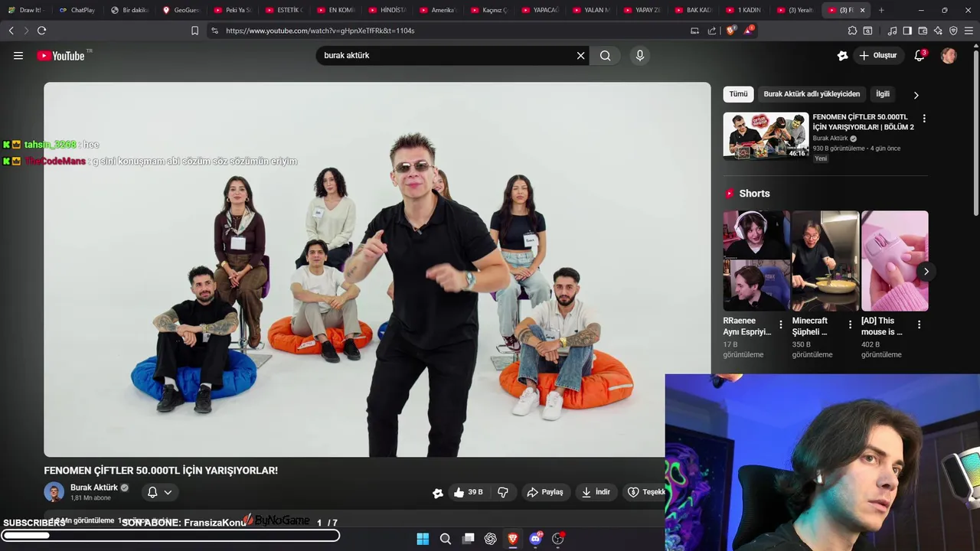Close the active YouTube tab
The height and width of the screenshot is (551, 980).
[x=863, y=10]
